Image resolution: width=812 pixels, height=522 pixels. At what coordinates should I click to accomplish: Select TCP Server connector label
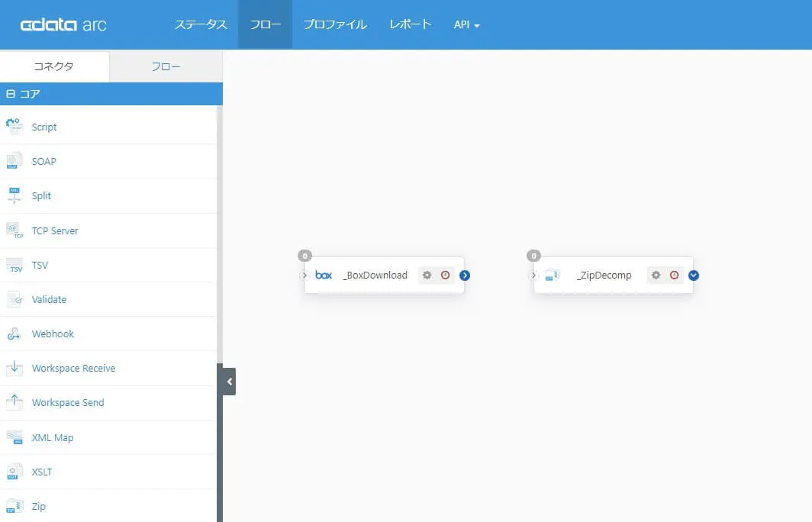coord(55,230)
